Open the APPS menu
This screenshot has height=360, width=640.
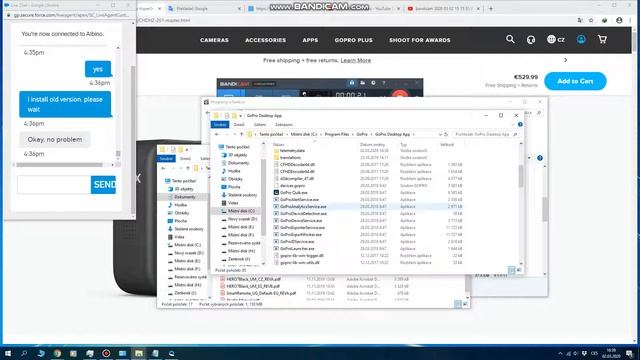(x=310, y=40)
